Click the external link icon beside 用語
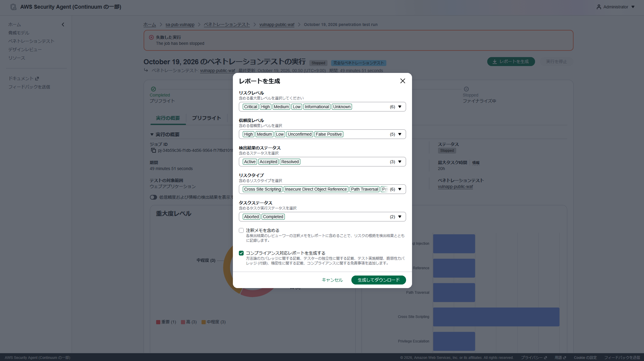 [x=565, y=358]
